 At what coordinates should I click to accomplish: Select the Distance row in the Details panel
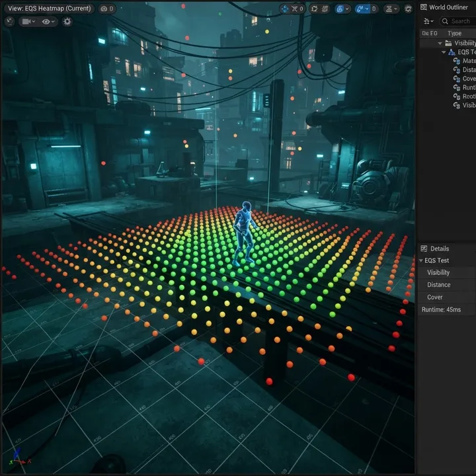pos(447,285)
